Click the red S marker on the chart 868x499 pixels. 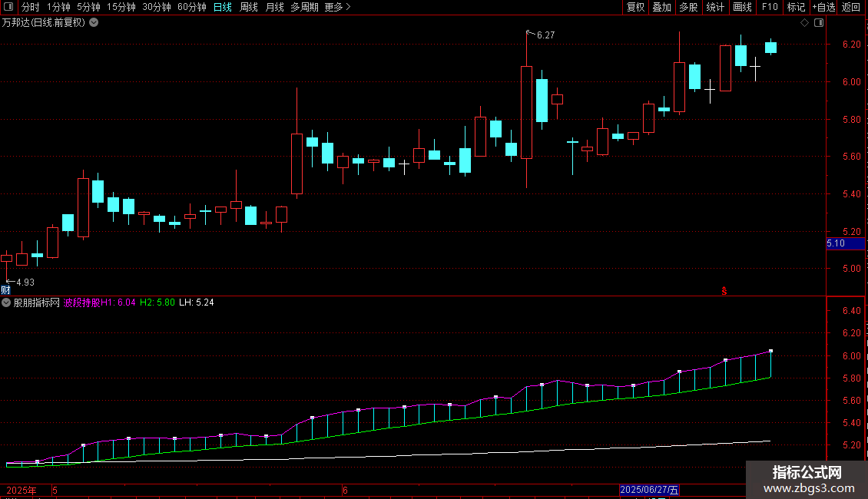click(724, 291)
